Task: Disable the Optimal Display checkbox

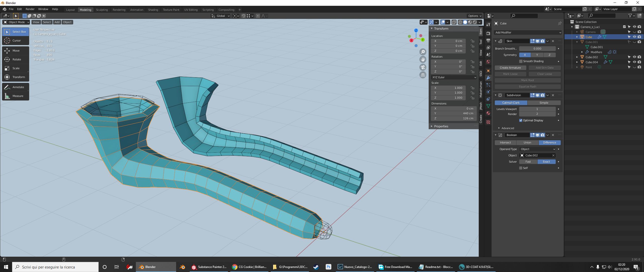Action: coord(521,120)
